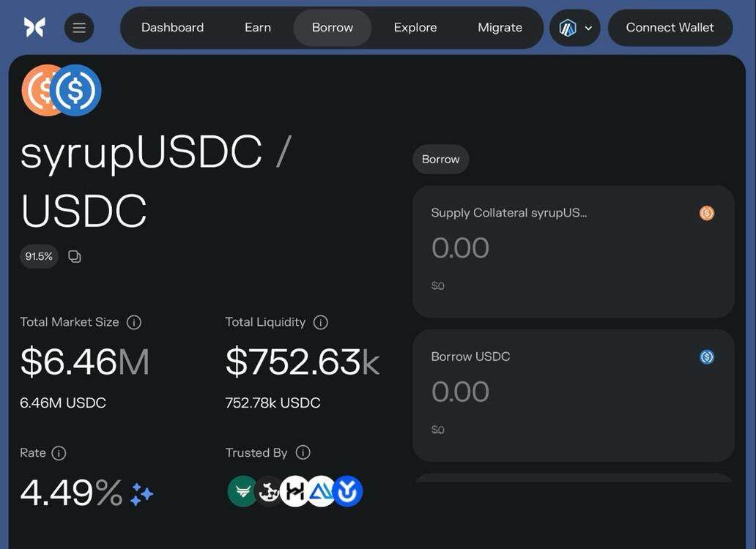
Task: Click the Trusted By info icon
Action: tap(303, 452)
